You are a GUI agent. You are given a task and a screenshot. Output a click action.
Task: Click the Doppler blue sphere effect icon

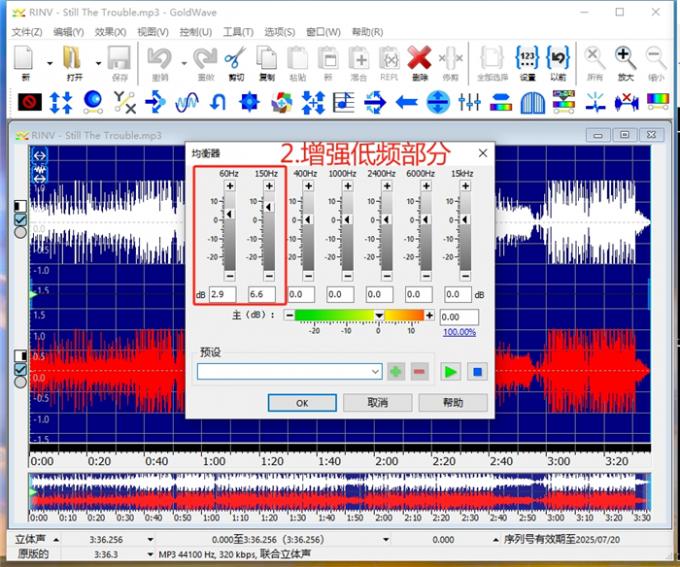click(92, 102)
